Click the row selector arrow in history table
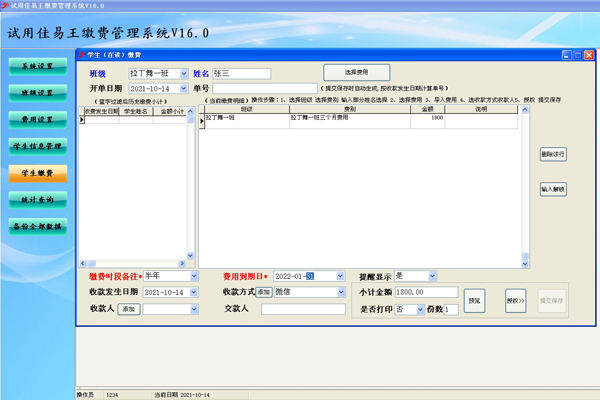Screen dimensions: 600x400 click(82, 119)
